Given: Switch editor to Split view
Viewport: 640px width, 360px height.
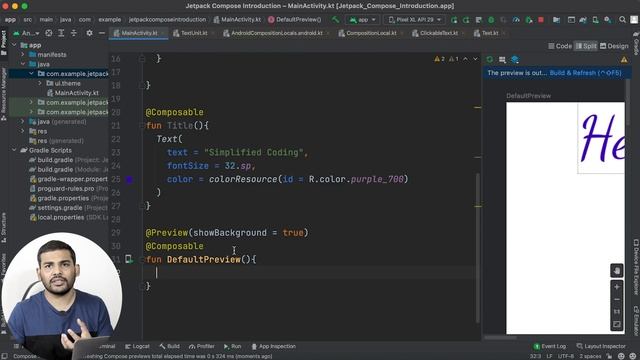Looking at the screenshot, I should pyautogui.click(x=586, y=46).
